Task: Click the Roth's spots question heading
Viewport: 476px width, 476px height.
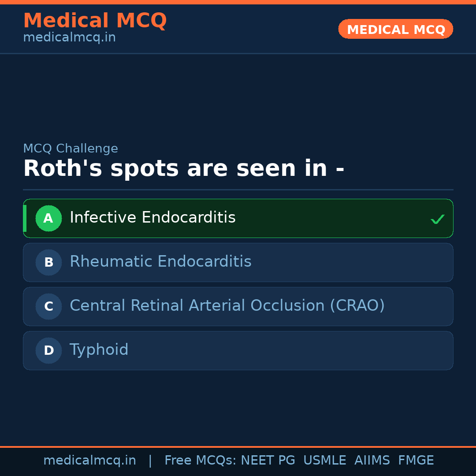Action: coord(183,169)
